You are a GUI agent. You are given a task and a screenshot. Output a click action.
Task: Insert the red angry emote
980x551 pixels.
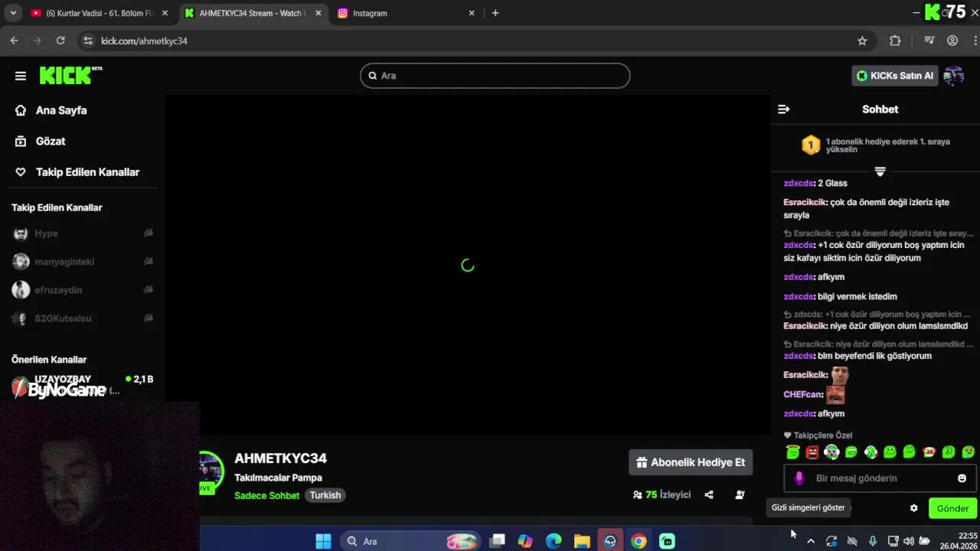pyautogui.click(x=812, y=452)
